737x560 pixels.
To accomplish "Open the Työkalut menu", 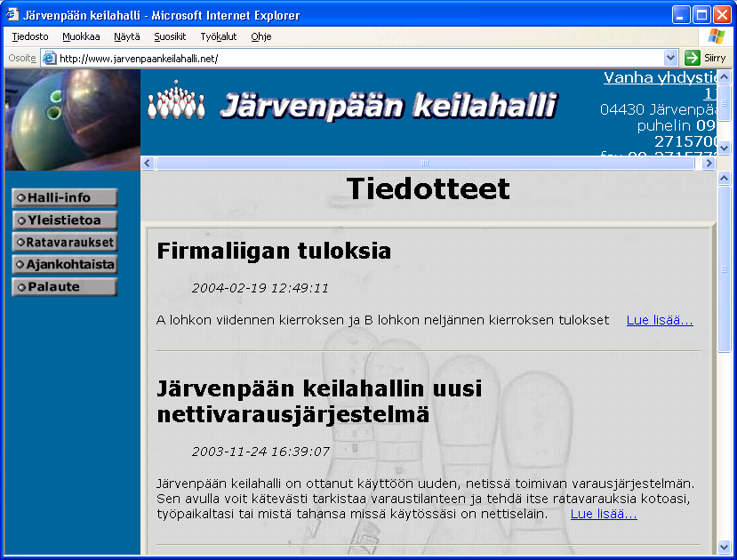I will (x=218, y=36).
